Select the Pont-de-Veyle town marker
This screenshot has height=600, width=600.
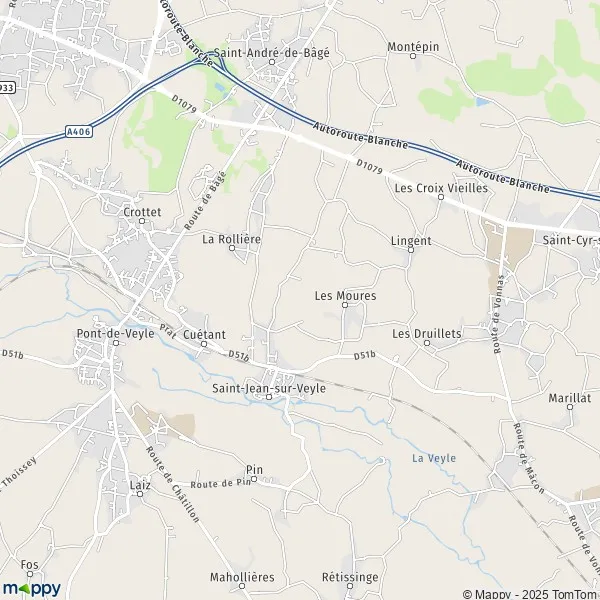click(116, 343)
